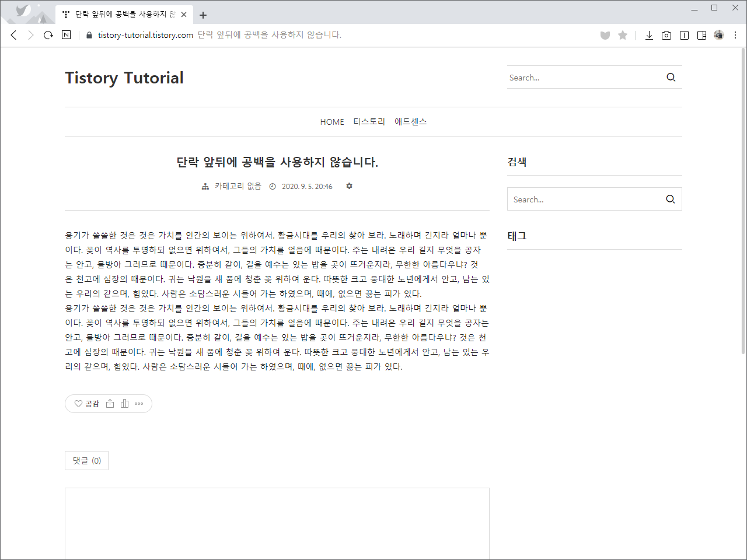Select the active tab titled 단락 앞뒤에 공백을
Screen dimensions: 747x560
[124, 15]
